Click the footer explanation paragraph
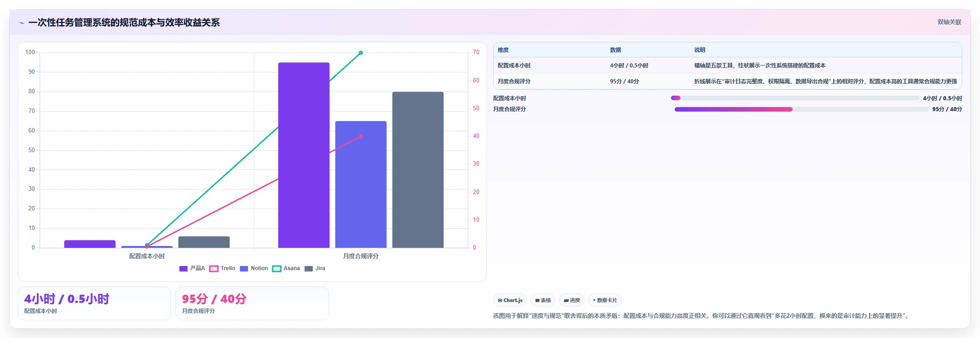 tap(701, 316)
